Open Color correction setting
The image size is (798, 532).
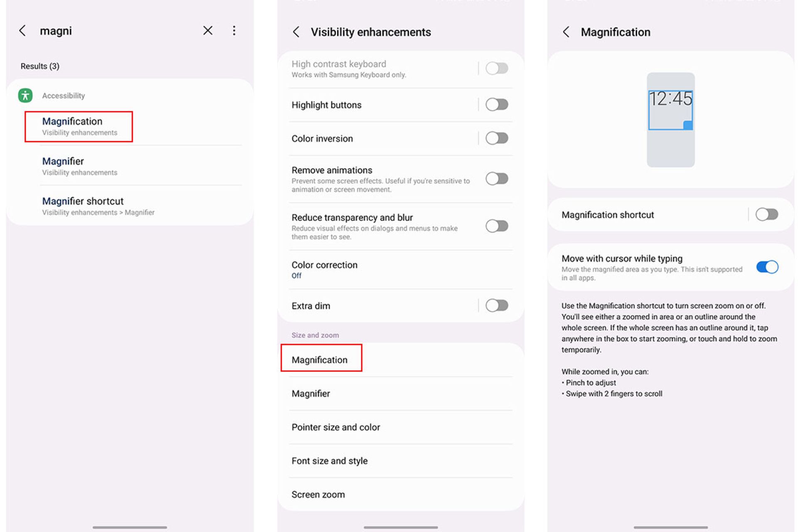click(401, 270)
